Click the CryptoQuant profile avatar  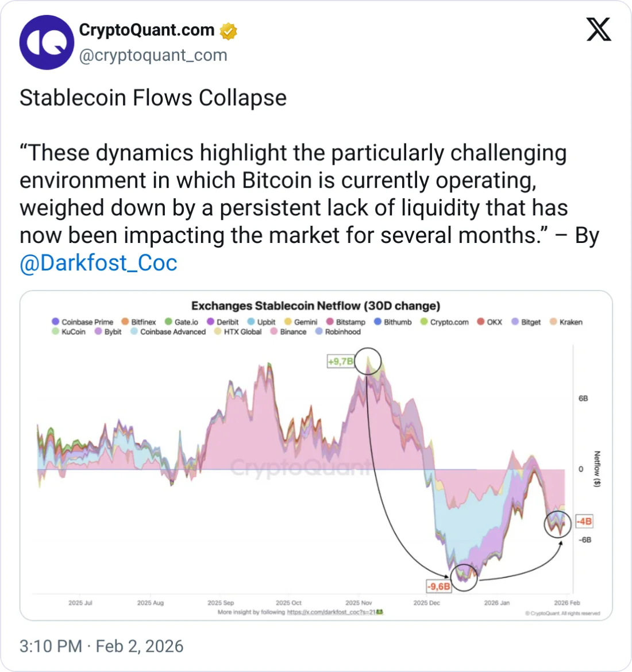47,43
